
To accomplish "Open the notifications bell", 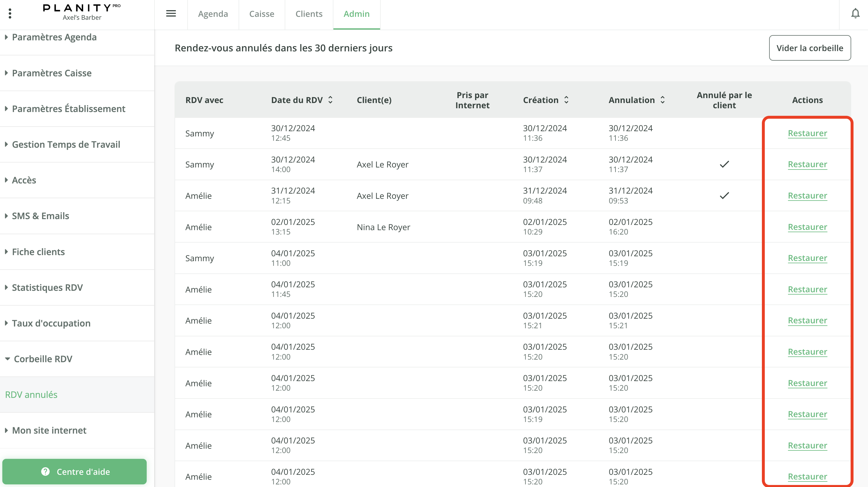I will 855,14.
